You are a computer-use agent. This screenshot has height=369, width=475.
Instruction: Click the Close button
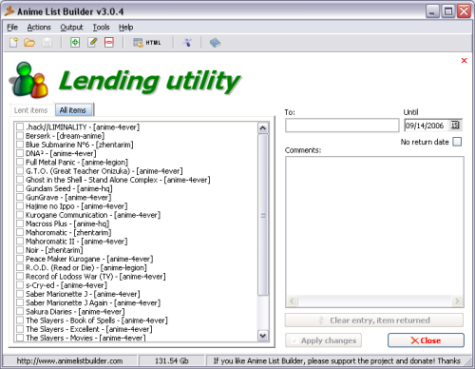pyautogui.click(x=426, y=340)
